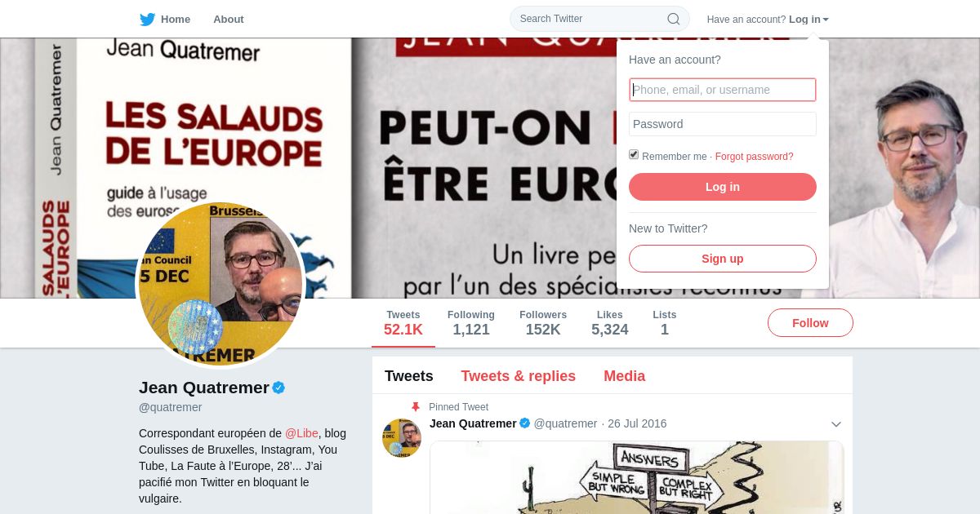Collapse the Log in dropdown caret
The image size is (980, 514).
coord(826,20)
